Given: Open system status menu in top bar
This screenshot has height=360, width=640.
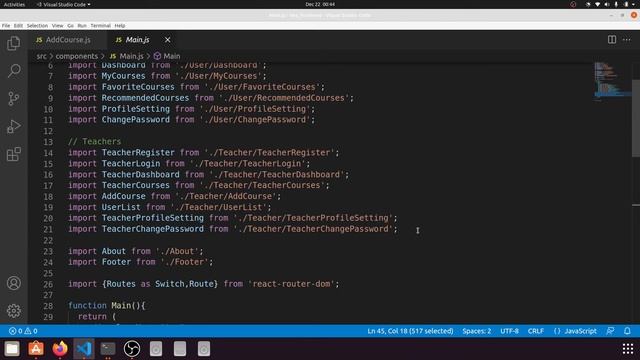Looking at the screenshot, I should coord(611,4).
